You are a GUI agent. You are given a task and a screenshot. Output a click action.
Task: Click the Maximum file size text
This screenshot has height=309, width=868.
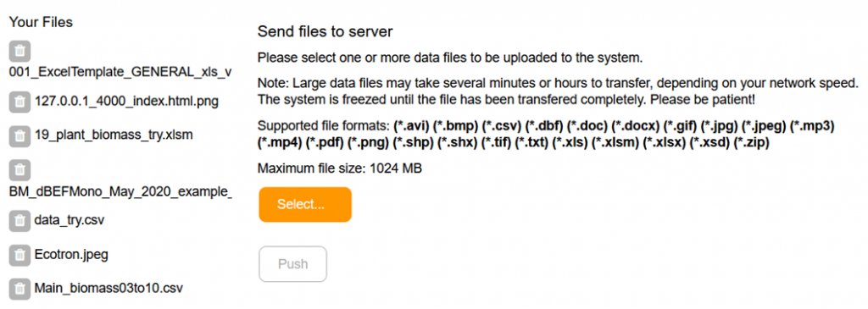[x=340, y=168]
